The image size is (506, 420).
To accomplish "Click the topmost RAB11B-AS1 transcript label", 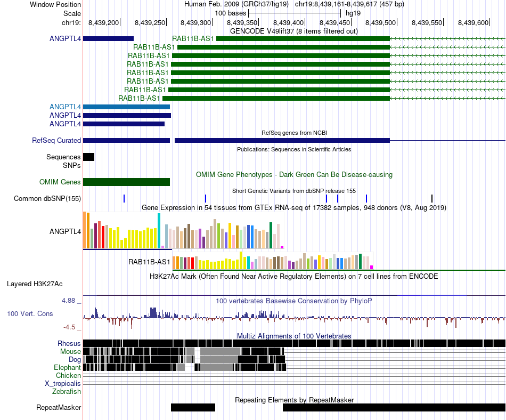I will [193, 39].
